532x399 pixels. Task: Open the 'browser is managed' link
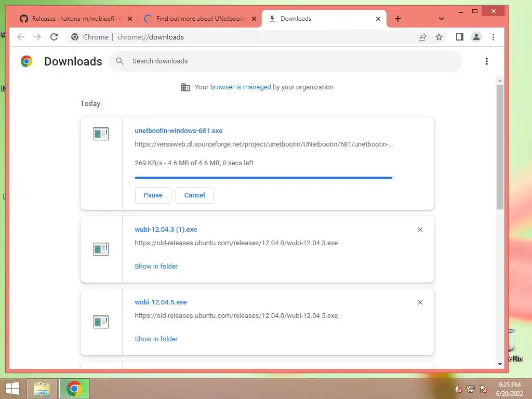coord(241,87)
